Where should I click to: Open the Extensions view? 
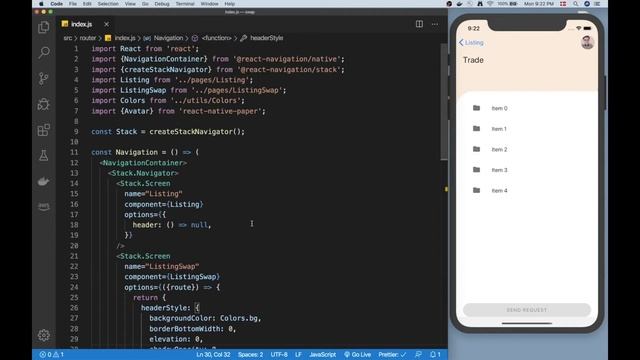pyautogui.click(x=44, y=130)
